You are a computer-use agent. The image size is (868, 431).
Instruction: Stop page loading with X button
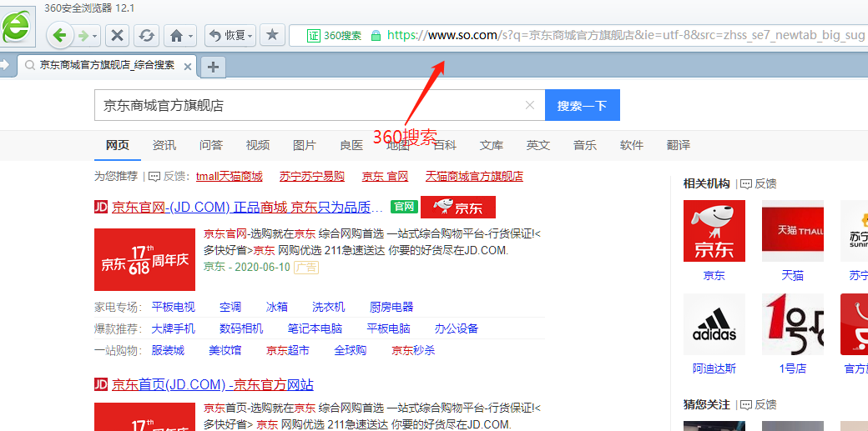[117, 35]
